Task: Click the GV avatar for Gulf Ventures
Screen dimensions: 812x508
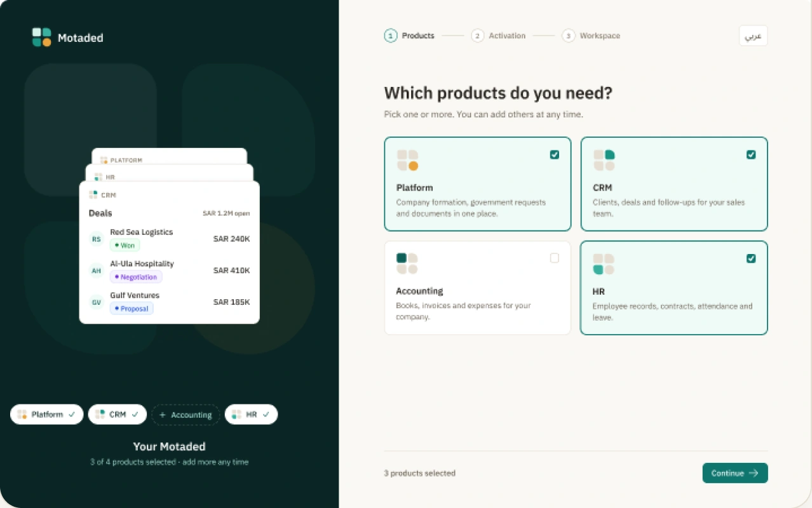Action: click(x=97, y=302)
